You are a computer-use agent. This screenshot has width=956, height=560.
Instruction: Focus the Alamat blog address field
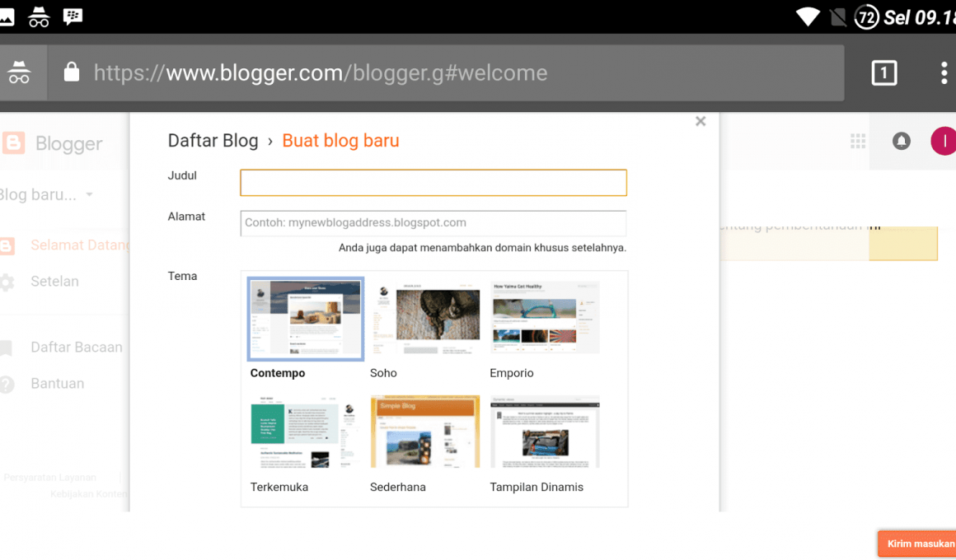(x=433, y=223)
